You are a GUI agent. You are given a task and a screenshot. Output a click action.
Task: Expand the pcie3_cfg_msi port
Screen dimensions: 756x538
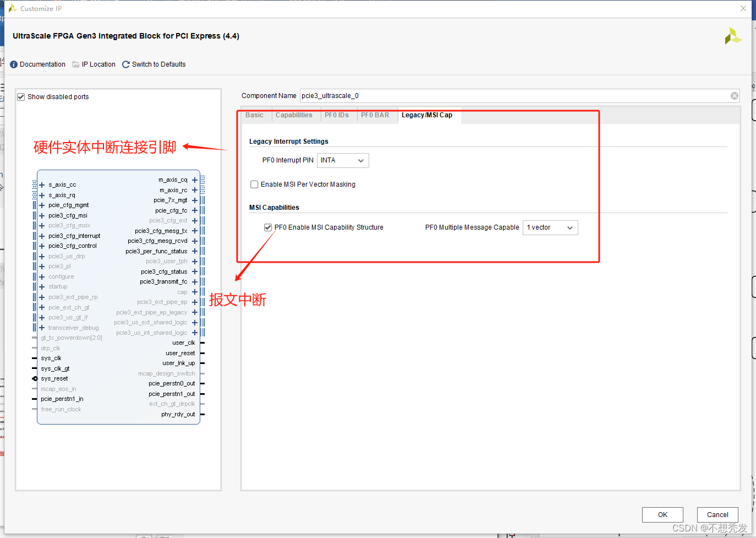(42, 215)
